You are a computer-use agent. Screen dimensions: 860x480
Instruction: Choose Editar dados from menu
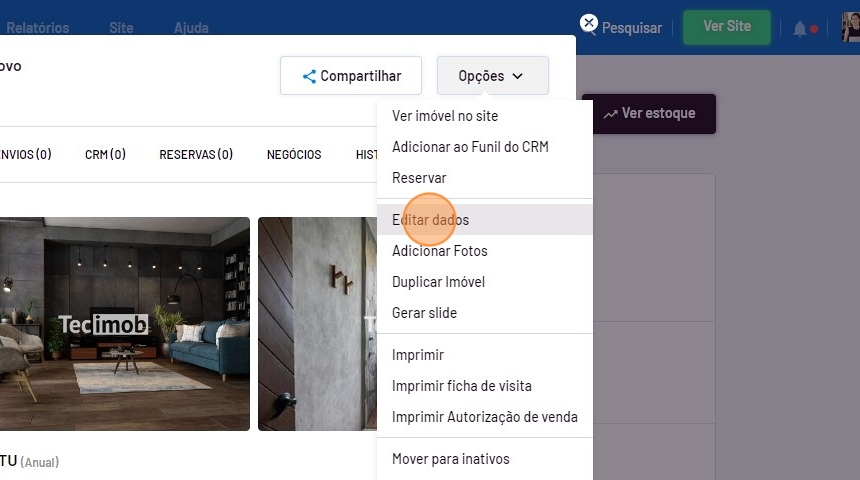coord(430,220)
